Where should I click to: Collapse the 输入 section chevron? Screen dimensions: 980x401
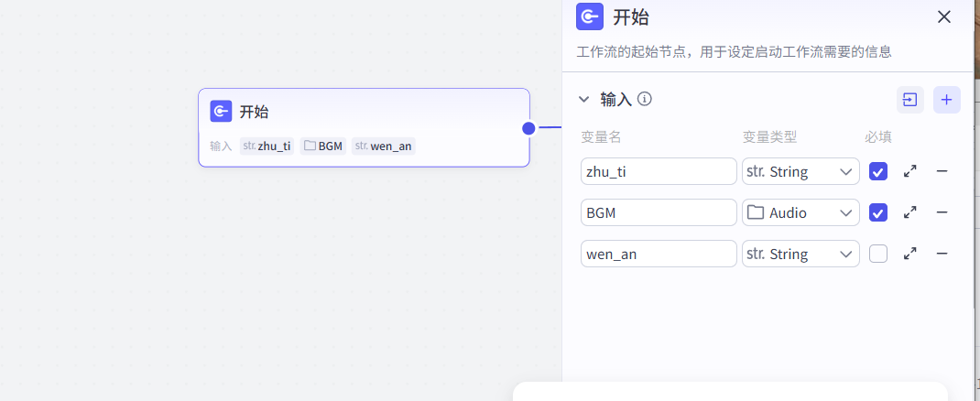coord(583,99)
